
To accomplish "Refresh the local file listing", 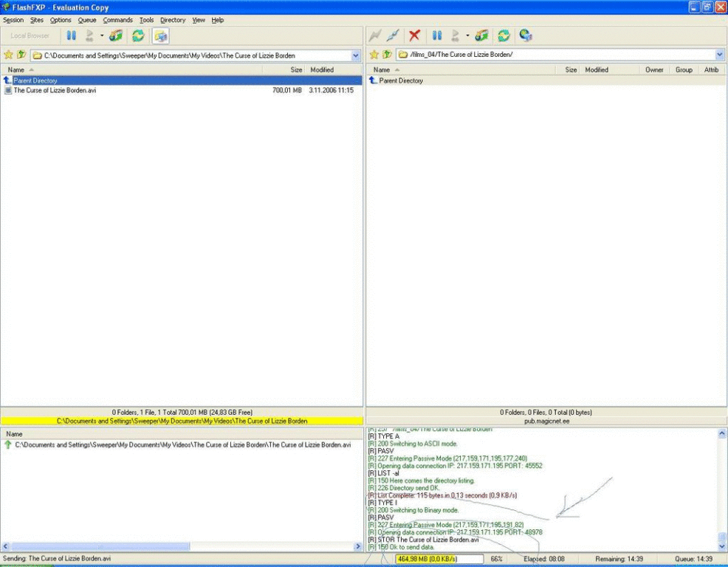I will click(138, 35).
